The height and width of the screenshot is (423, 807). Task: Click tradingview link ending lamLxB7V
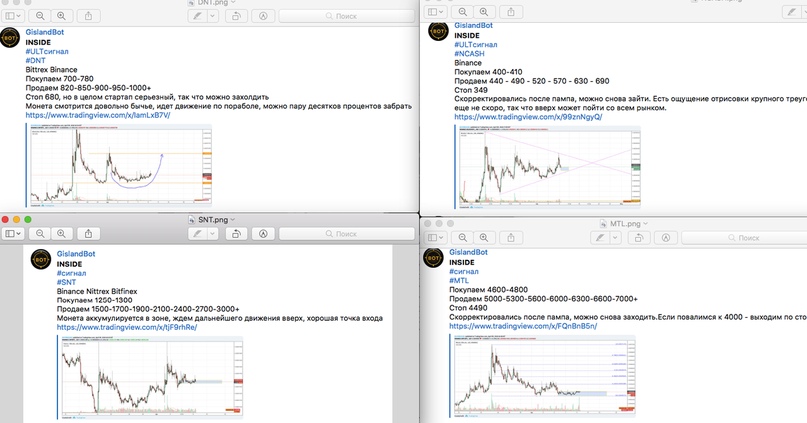[x=98, y=115]
